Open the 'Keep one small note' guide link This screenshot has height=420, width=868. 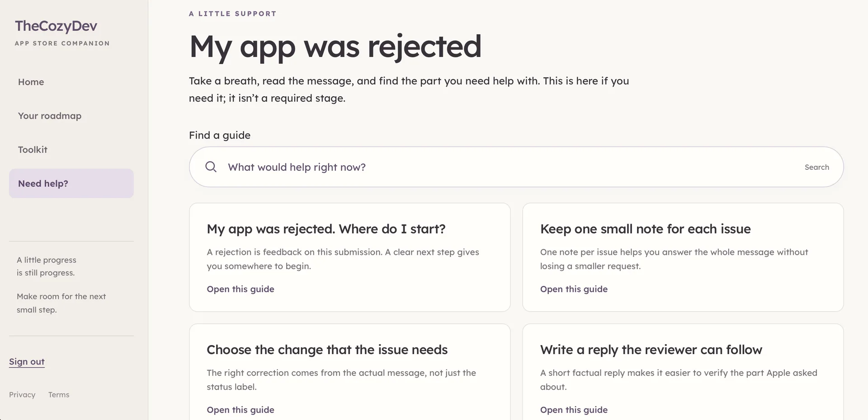[x=574, y=289]
